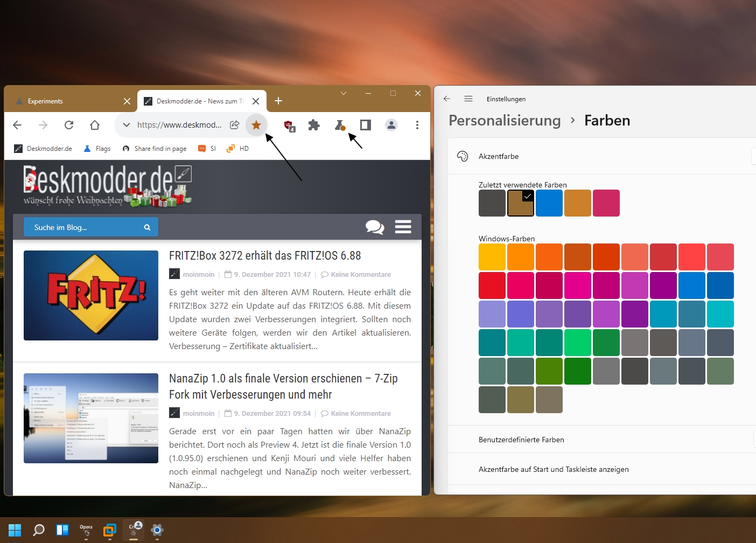Open Chrome three-dot menu
This screenshot has height=543, width=756.
(x=417, y=125)
